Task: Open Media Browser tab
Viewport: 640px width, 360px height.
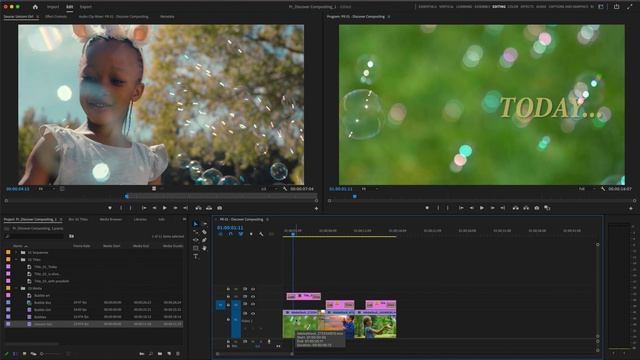Action: coord(111,220)
